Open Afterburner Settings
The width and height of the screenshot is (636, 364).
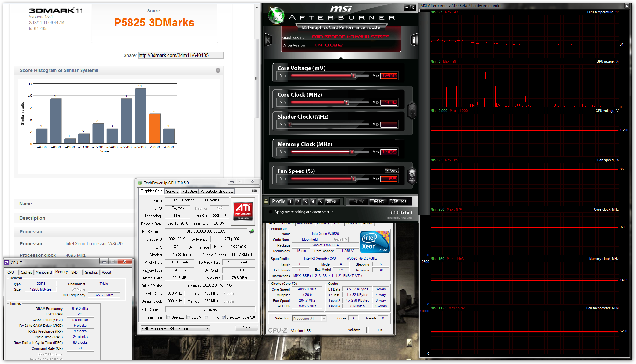[399, 201]
